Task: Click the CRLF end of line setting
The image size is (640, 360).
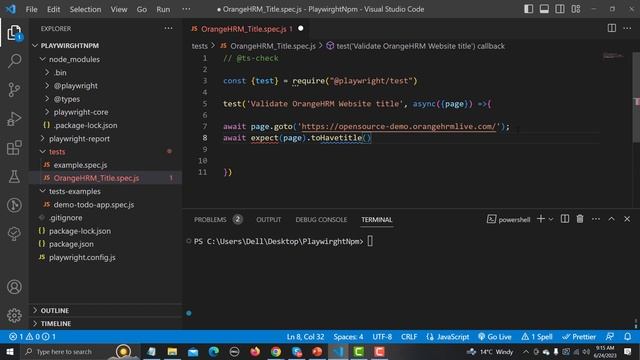Action: point(409,337)
